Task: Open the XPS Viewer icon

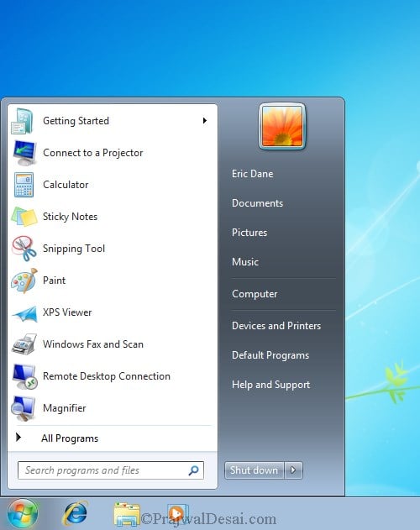Action: pos(24,313)
